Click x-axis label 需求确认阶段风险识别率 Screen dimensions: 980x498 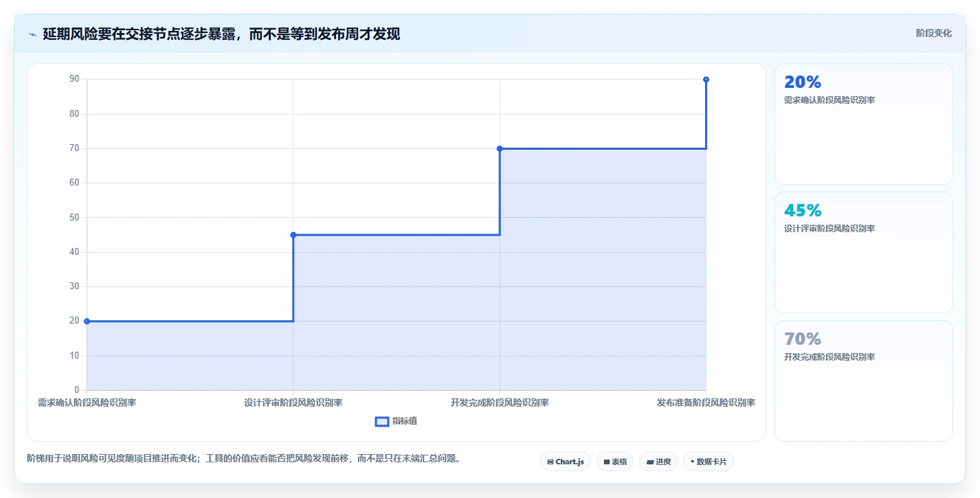click(x=87, y=403)
